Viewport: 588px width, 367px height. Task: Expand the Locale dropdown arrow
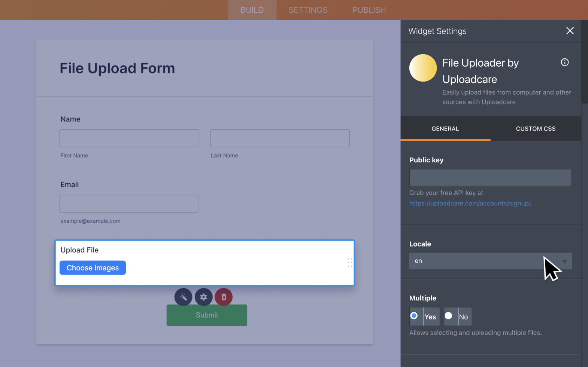(564, 261)
